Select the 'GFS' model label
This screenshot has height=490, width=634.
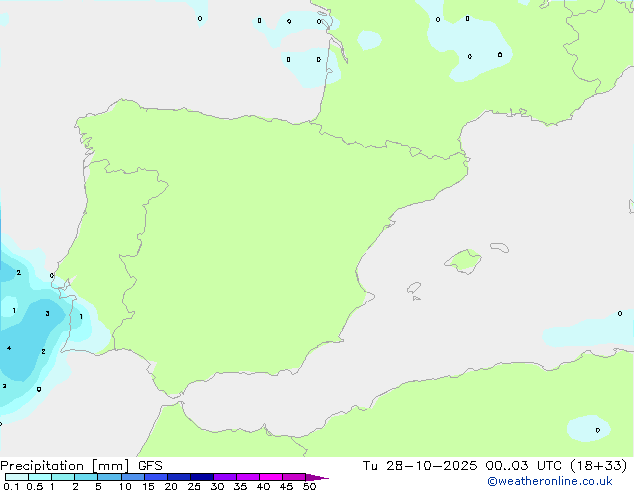point(150,466)
